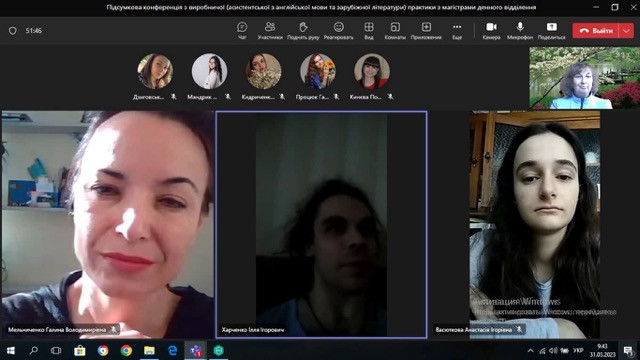Select Мандрик participant avatar
The width and height of the screenshot is (640, 360).
pyautogui.click(x=209, y=71)
